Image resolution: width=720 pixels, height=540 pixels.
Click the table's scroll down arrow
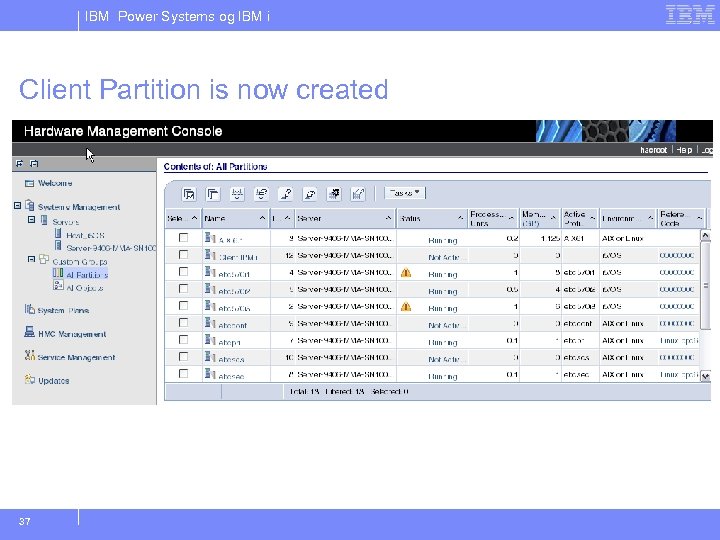click(705, 376)
